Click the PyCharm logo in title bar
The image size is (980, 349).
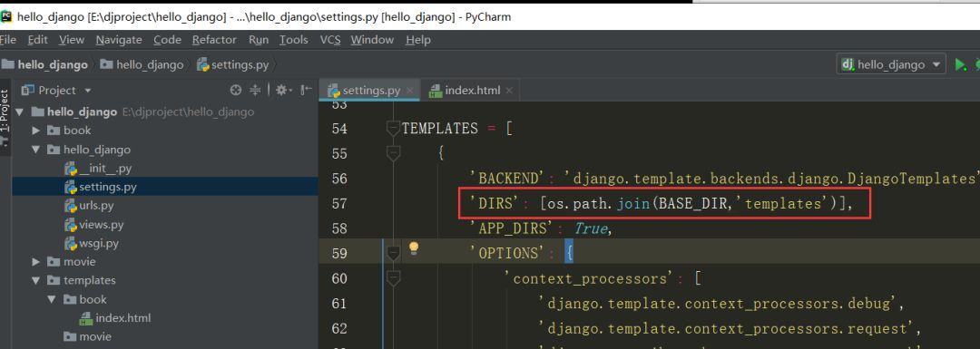[x=6, y=17]
